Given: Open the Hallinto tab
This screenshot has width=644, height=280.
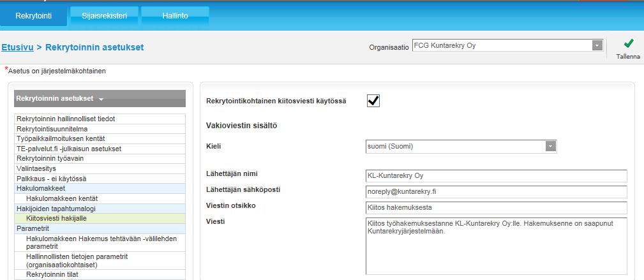Looking at the screenshot, I should tap(175, 16).
